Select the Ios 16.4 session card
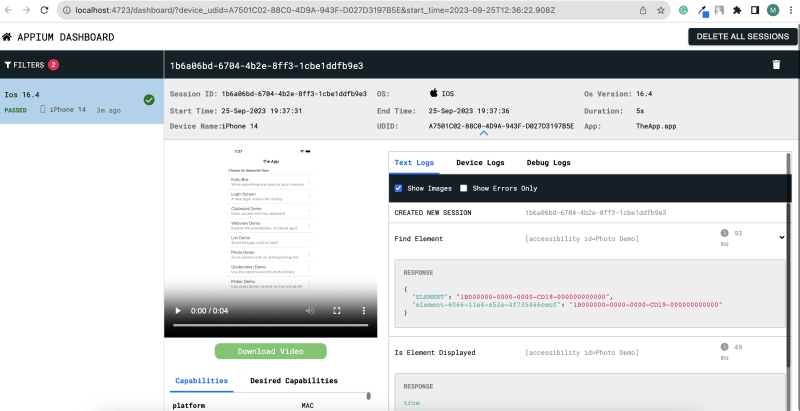800x411 pixels. pos(82,101)
